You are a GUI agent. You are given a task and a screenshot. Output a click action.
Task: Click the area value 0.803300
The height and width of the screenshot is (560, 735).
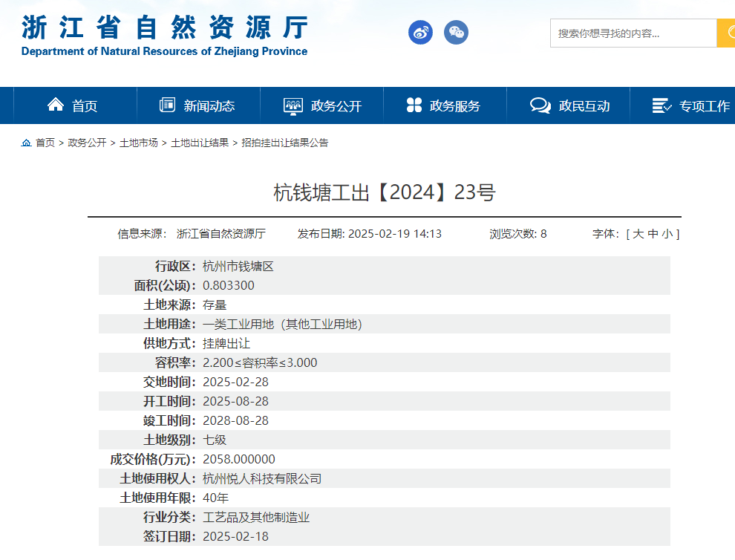pos(228,286)
